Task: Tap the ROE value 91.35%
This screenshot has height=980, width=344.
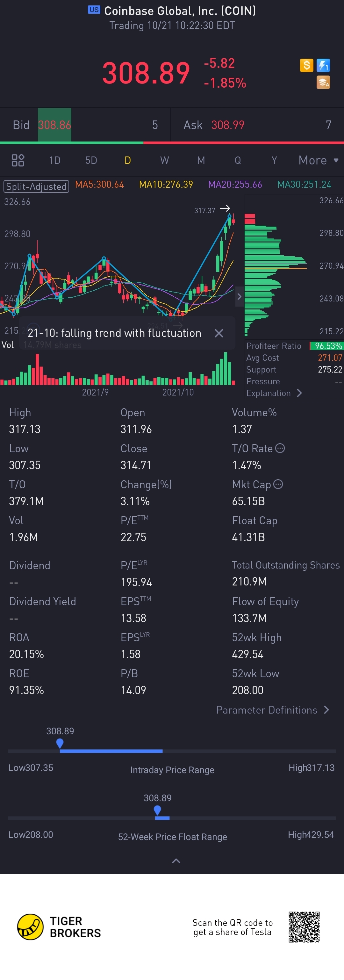Action: (x=27, y=690)
